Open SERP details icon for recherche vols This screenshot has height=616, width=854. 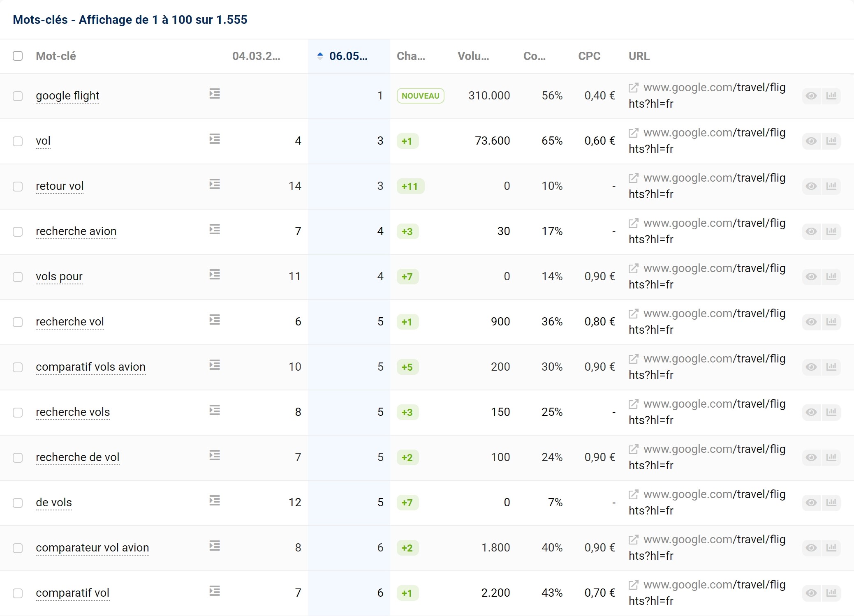tap(215, 410)
